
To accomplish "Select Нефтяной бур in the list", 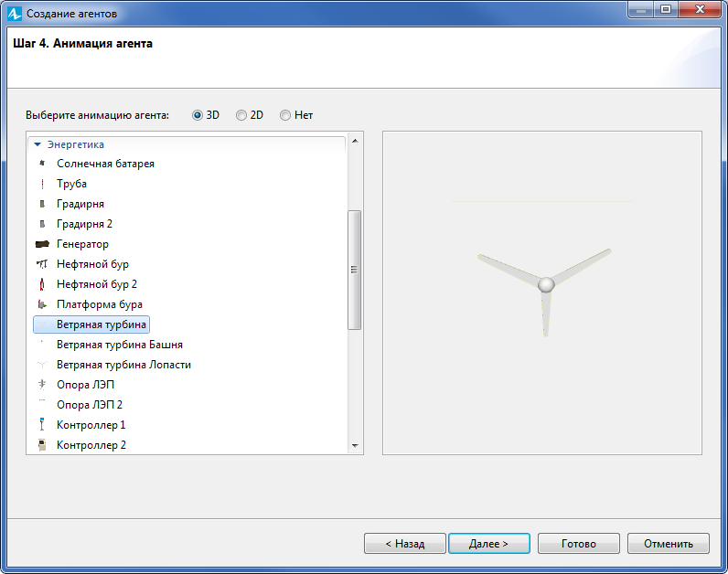I will coord(93,264).
